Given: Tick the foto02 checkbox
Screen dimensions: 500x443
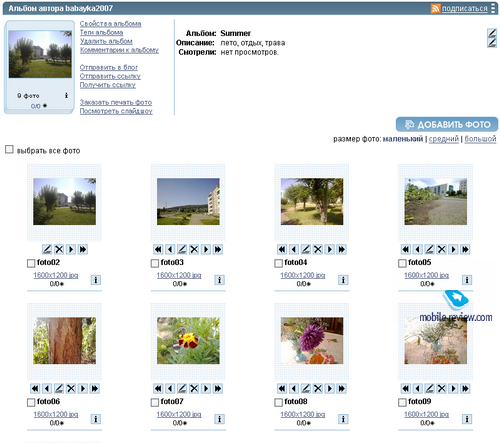Looking at the screenshot, I should 31,263.
